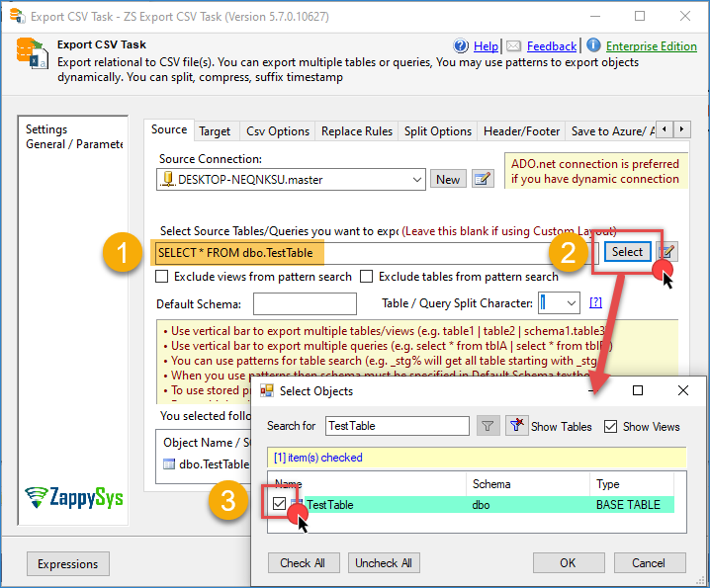Click the Search for field

tap(398, 426)
